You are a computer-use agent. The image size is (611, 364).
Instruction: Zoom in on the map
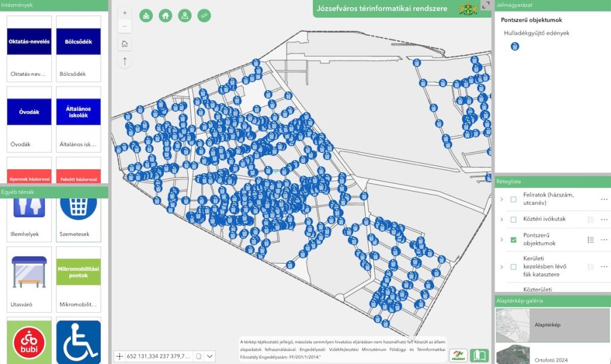(124, 13)
